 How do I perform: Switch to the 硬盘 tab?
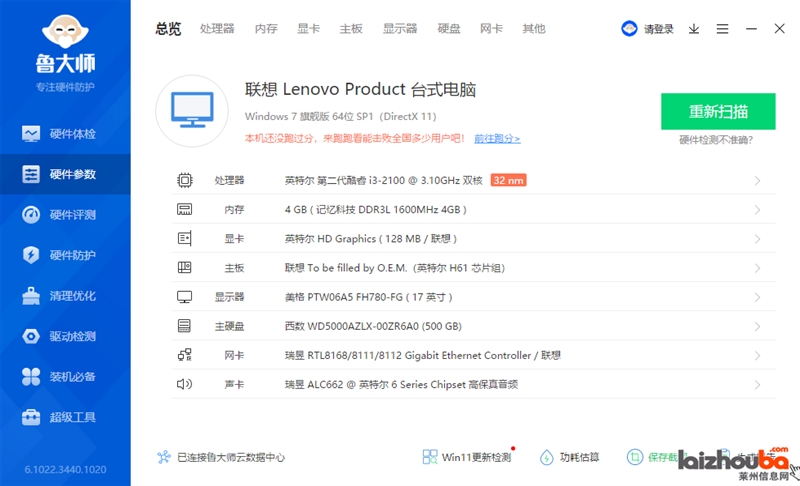coord(449,29)
